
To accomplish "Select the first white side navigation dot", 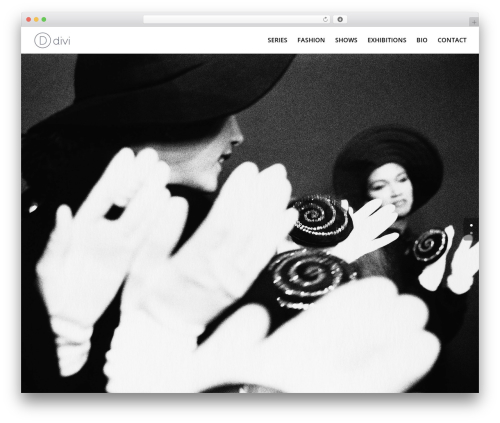I will click(471, 225).
